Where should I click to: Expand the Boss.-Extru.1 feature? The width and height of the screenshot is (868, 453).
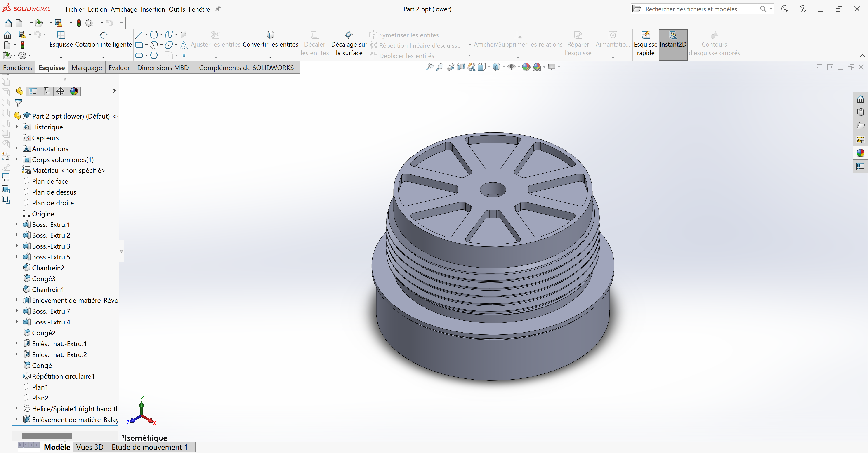[x=17, y=224]
